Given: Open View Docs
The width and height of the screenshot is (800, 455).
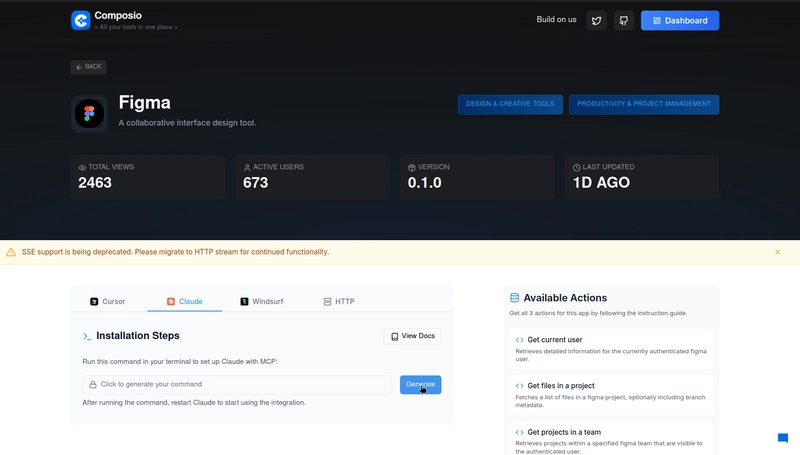Looking at the screenshot, I should [x=413, y=336].
